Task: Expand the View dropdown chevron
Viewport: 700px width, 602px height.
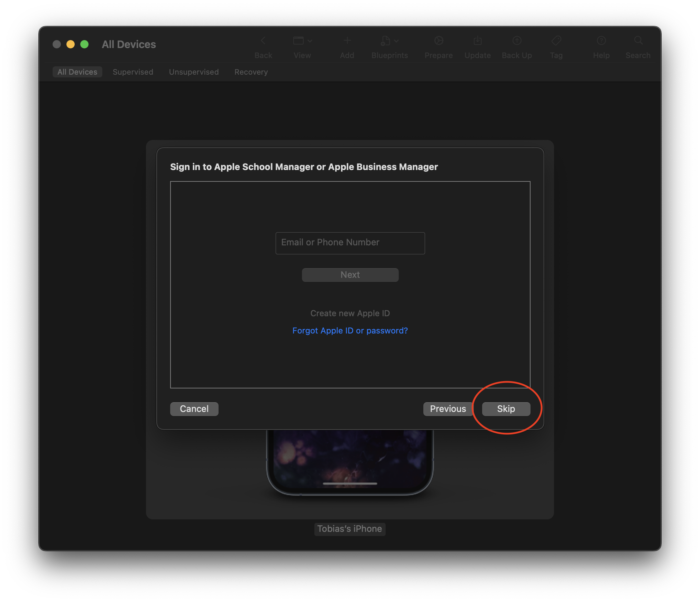Action: point(310,40)
